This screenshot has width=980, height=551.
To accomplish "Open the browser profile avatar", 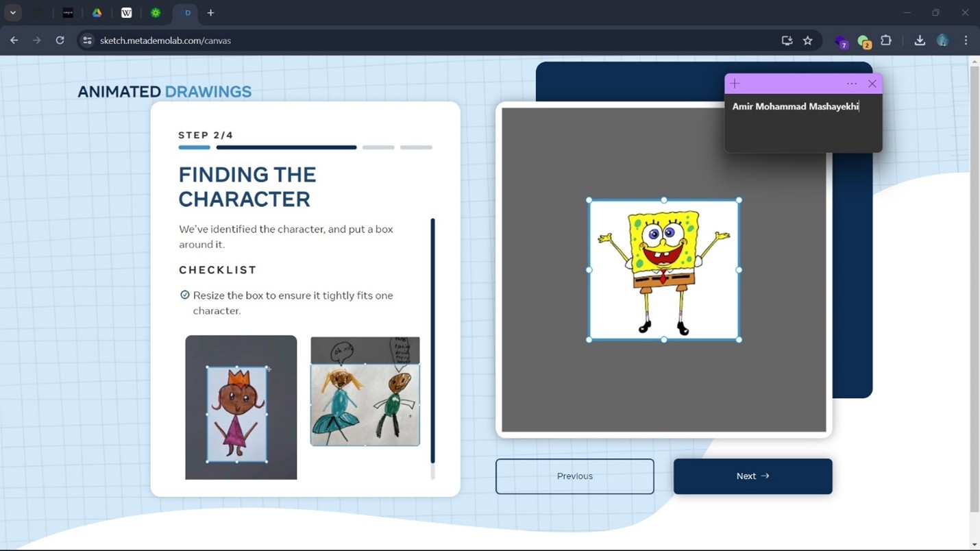I will [x=943, y=40].
